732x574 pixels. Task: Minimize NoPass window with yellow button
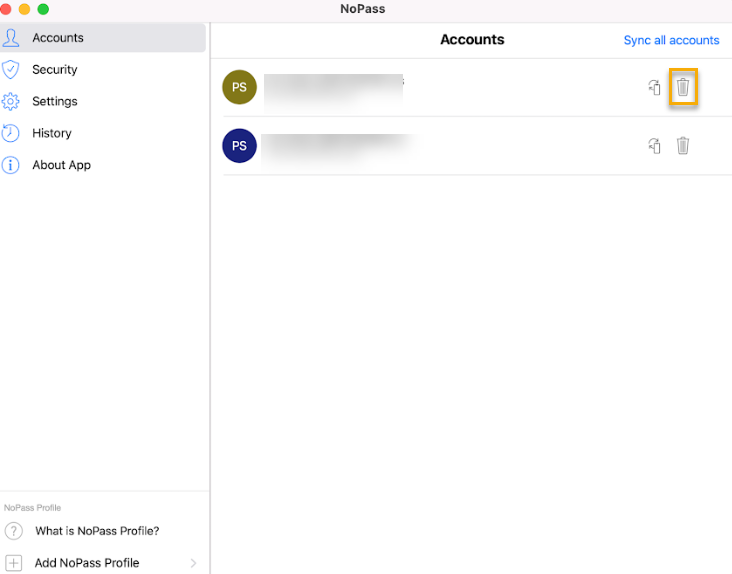(24, 9)
